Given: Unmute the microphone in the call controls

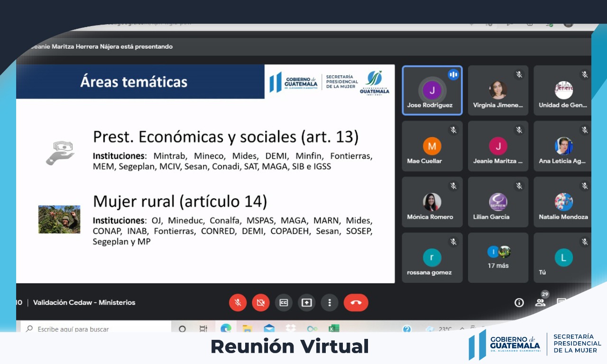Looking at the screenshot, I should click(238, 302).
